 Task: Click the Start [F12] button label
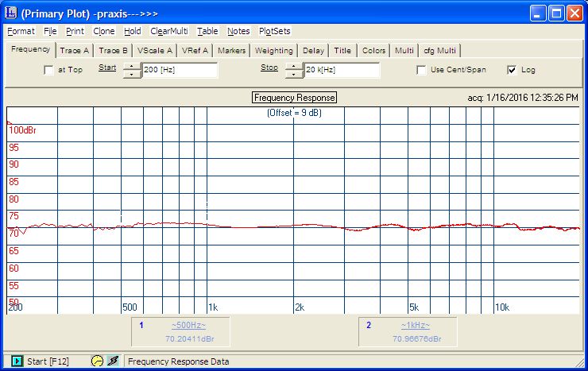point(48,361)
